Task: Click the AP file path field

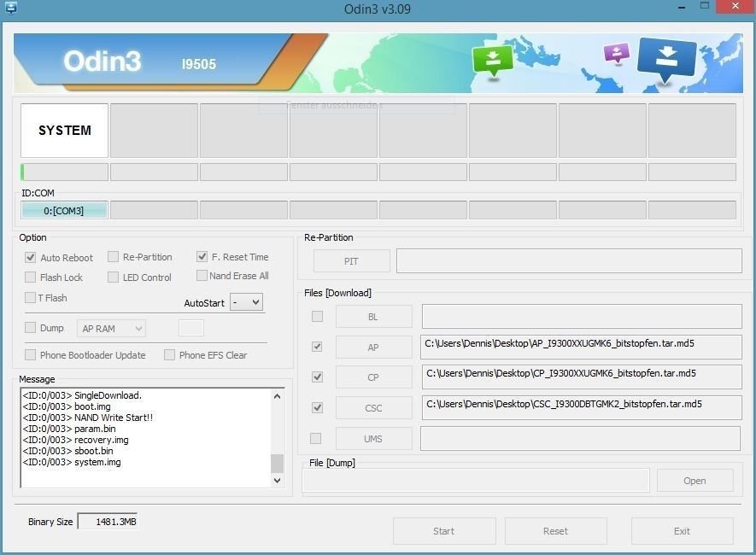Action: 581,348
